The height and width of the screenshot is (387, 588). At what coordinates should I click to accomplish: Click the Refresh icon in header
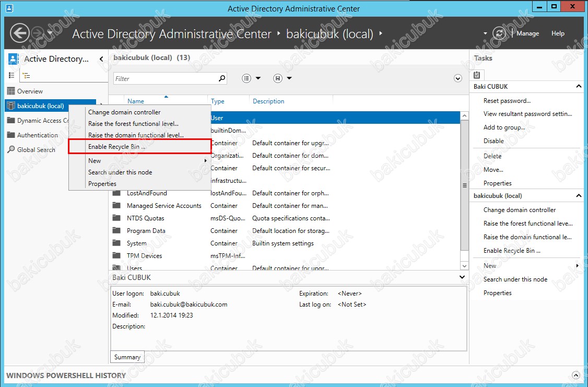click(499, 33)
